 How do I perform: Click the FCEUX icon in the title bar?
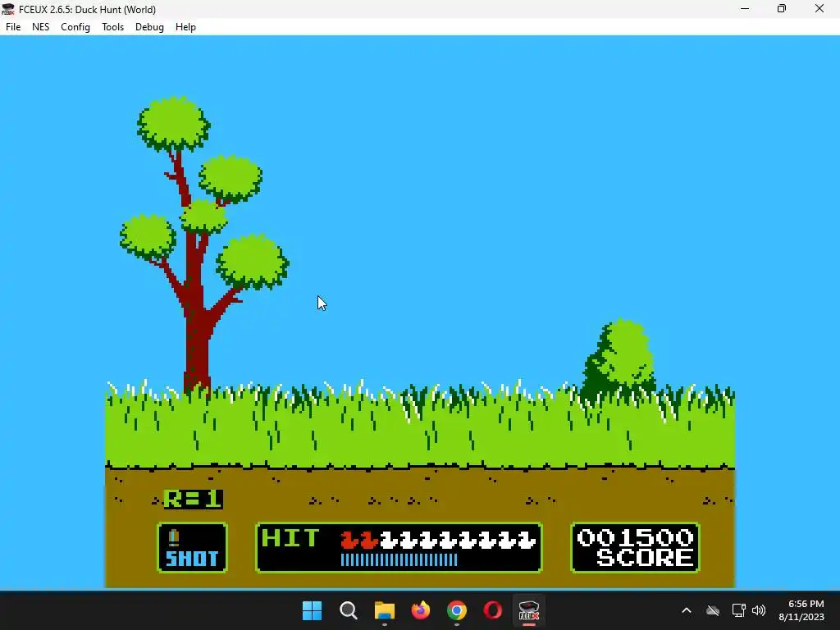point(7,9)
